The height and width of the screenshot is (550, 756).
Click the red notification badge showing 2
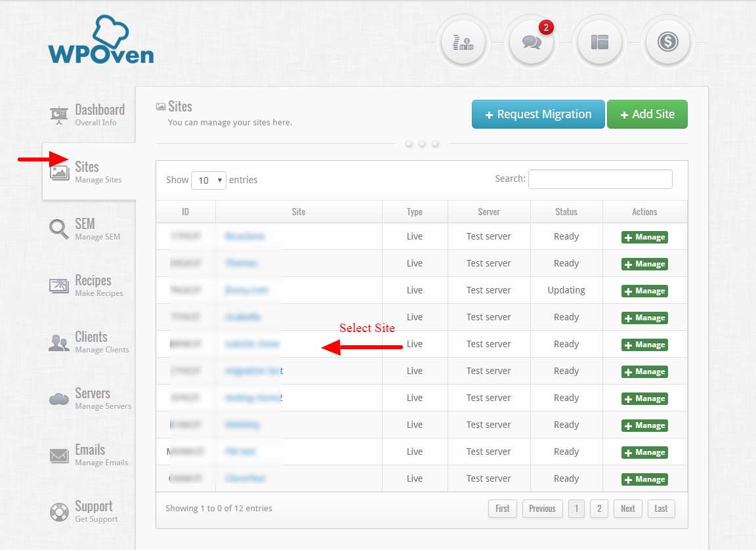click(546, 28)
